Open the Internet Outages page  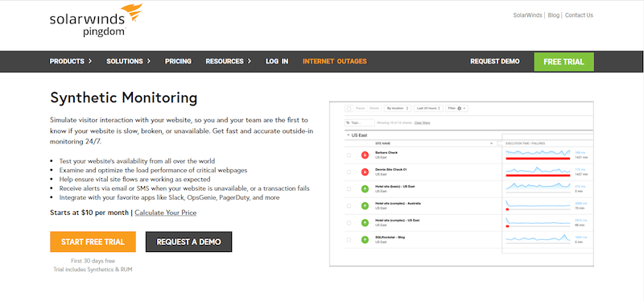pyautogui.click(x=335, y=61)
